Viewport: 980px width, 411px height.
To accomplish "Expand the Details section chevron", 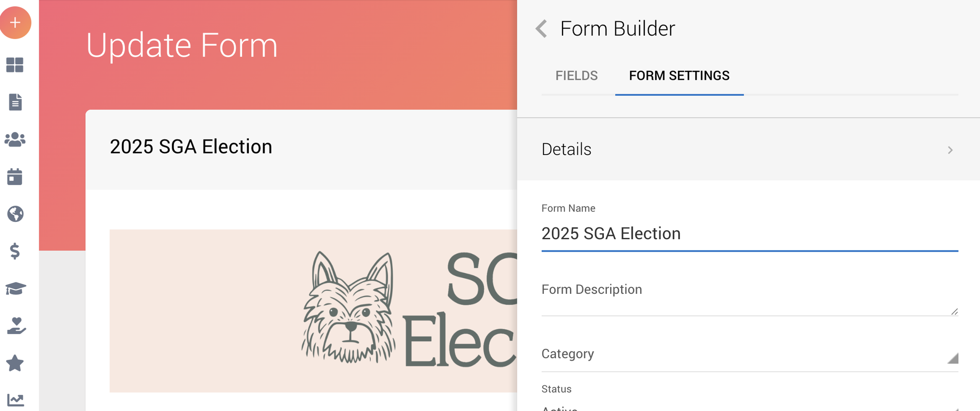I will (x=950, y=150).
